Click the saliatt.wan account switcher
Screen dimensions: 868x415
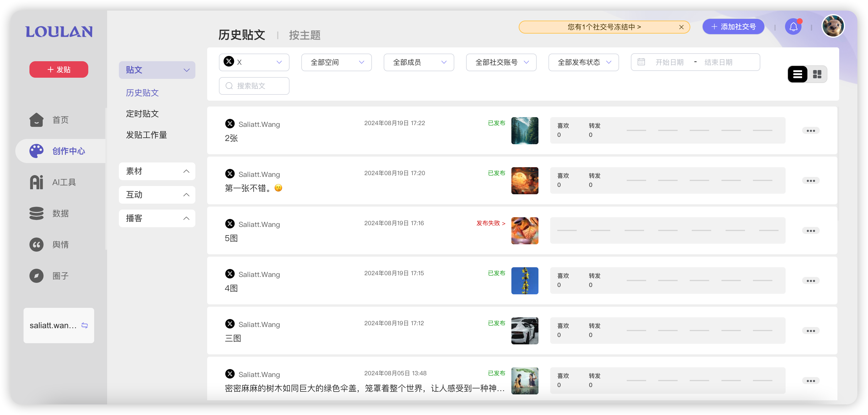(59, 325)
